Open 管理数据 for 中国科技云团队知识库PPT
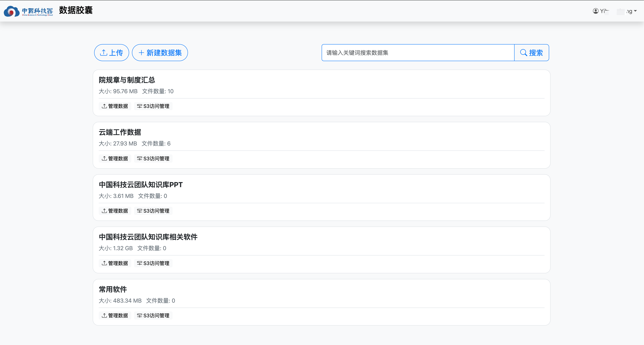 pyautogui.click(x=115, y=211)
